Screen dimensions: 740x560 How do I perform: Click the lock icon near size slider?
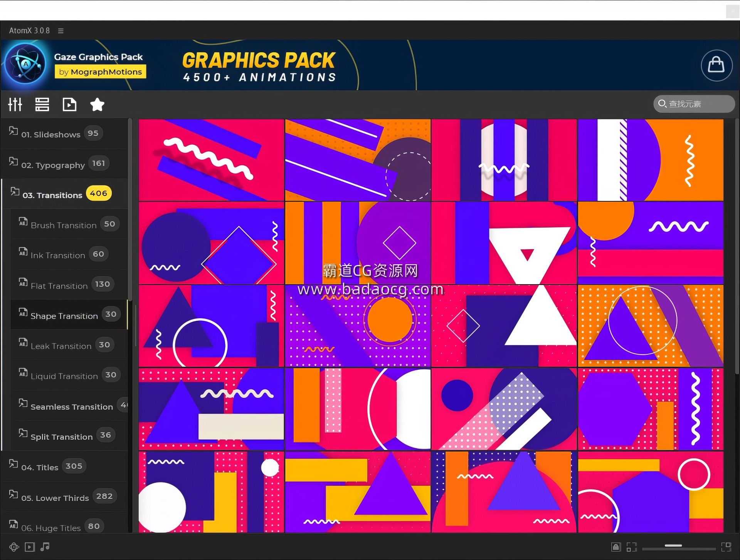[616, 547]
